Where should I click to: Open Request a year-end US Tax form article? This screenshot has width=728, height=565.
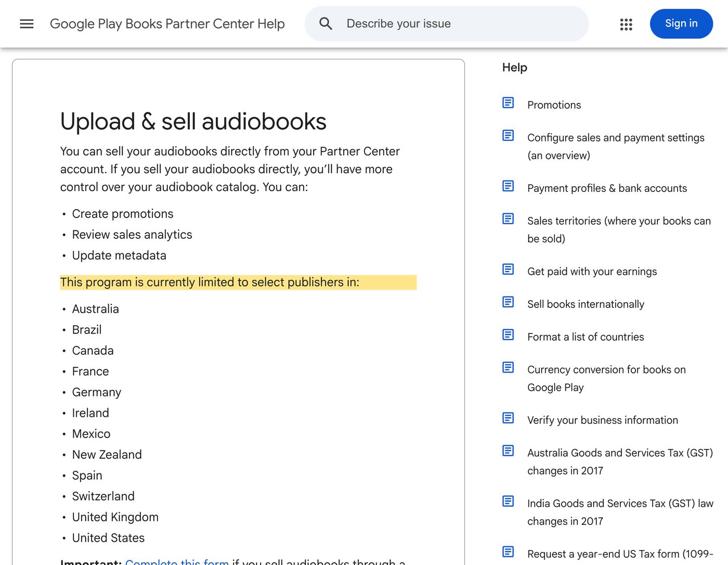click(620, 554)
